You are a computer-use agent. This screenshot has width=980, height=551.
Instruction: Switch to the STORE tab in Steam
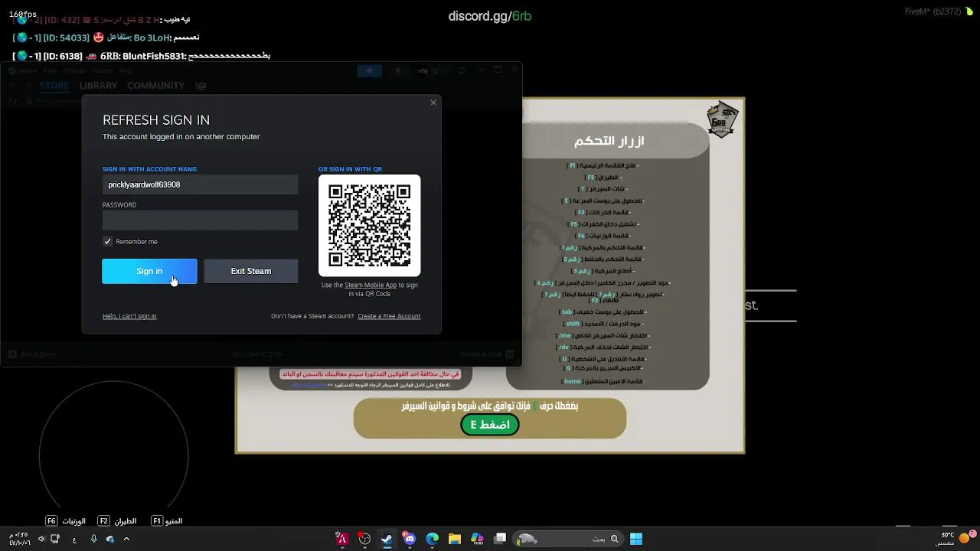54,86
